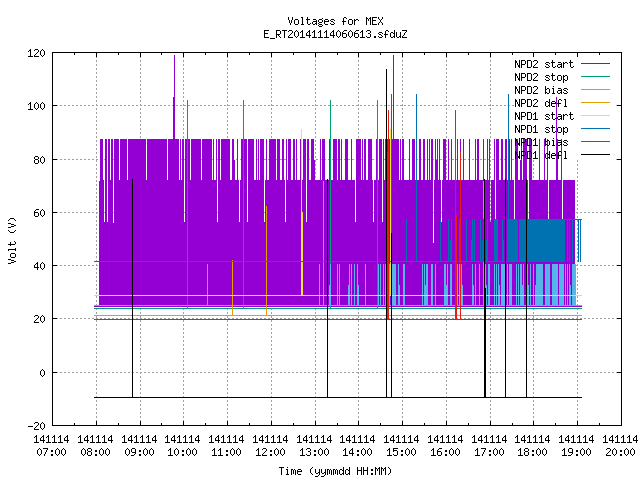Image resolution: width=640 pixels, height=480 pixels.
Task: Click the 17:00 time tick label
Action: 489,452
